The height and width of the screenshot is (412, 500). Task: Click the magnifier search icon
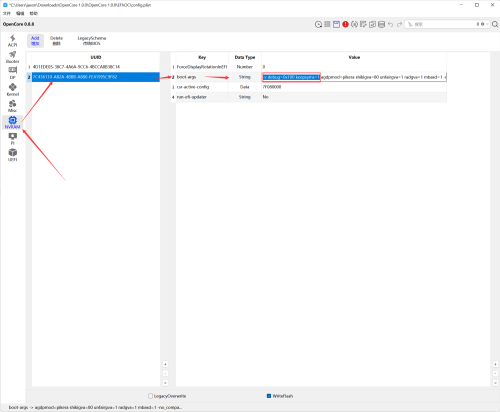pos(495,24)
